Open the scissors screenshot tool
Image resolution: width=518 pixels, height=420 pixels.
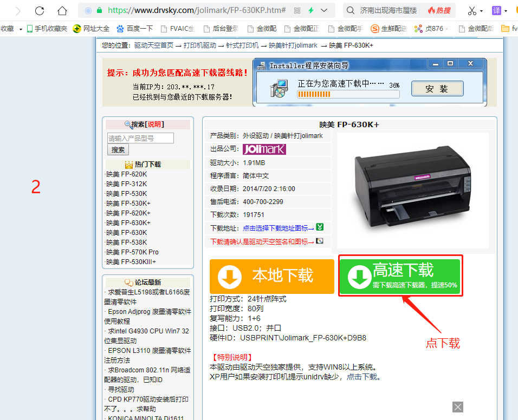(x=472, y=10)
